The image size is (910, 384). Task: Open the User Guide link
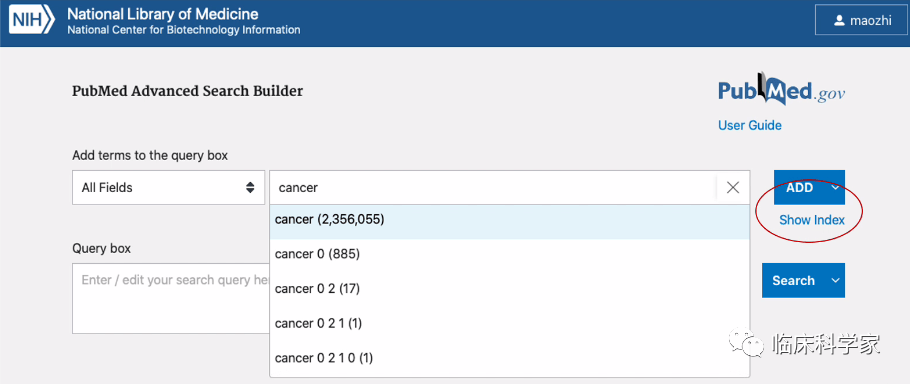(750, 125)
